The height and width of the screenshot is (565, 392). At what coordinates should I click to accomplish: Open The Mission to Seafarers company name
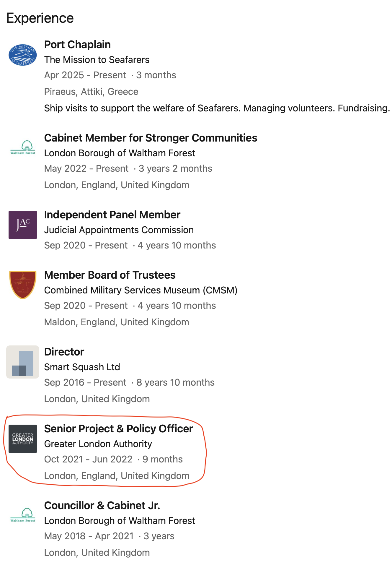pyautogui.click(x=97, y=60)
